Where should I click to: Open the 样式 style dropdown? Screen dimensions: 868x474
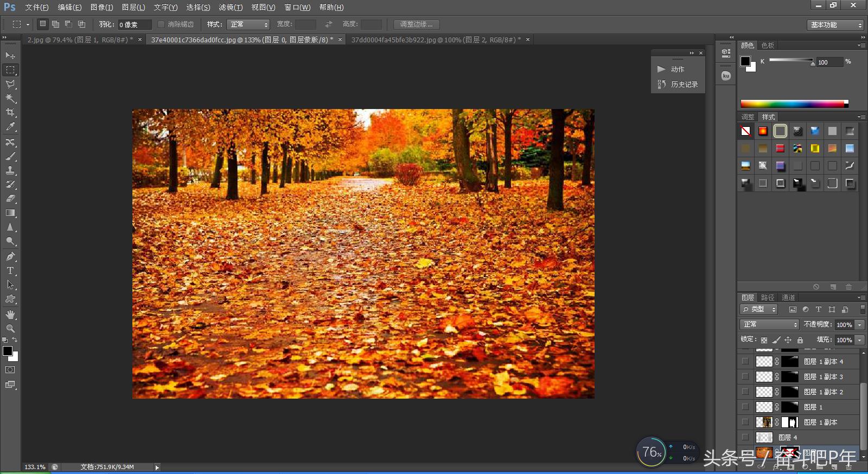click(x=248, y=24)
